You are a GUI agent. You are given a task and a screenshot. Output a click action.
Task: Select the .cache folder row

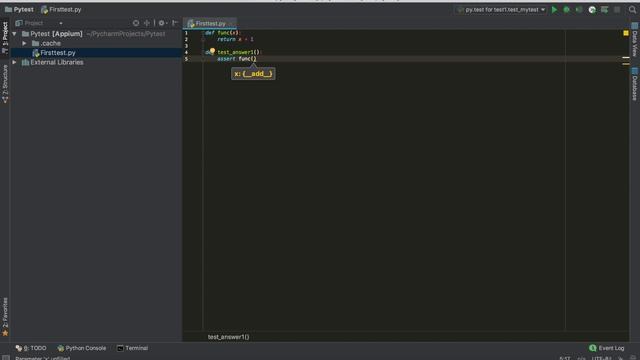click(96, 43)
